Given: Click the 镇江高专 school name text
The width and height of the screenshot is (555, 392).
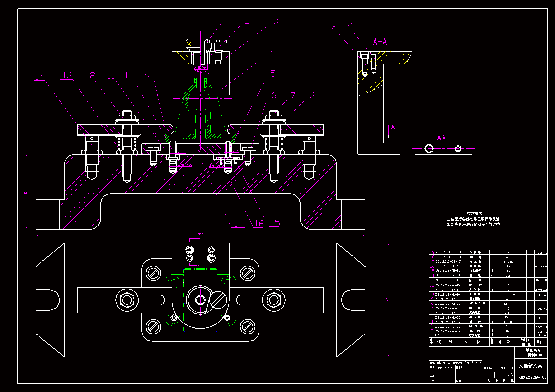Looking at the screenshot, I should click(x=533, y=350).
